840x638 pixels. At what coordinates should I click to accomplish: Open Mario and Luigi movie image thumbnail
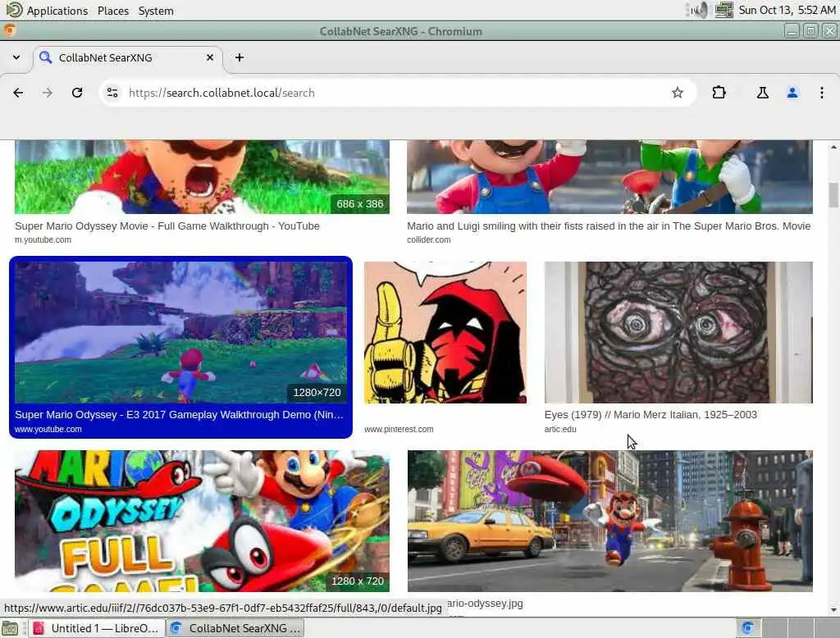pyautogui.click(x=609, y=177)
